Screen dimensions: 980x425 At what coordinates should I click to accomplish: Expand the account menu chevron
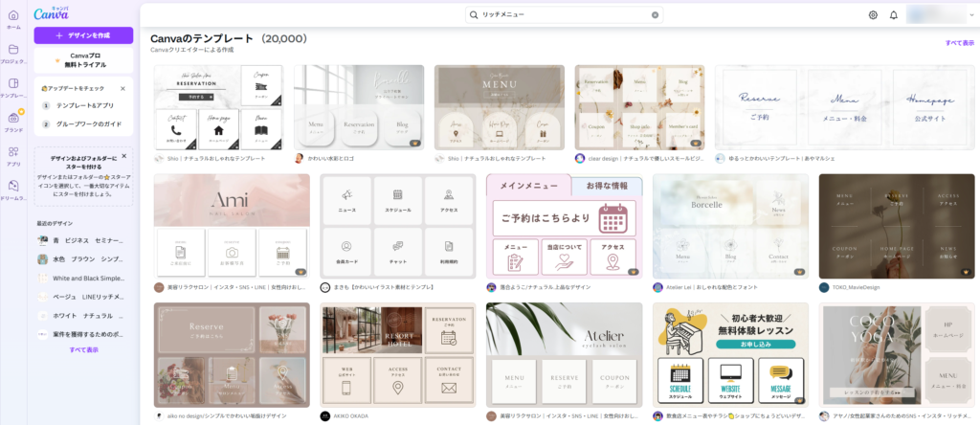[x=969, y=15]
